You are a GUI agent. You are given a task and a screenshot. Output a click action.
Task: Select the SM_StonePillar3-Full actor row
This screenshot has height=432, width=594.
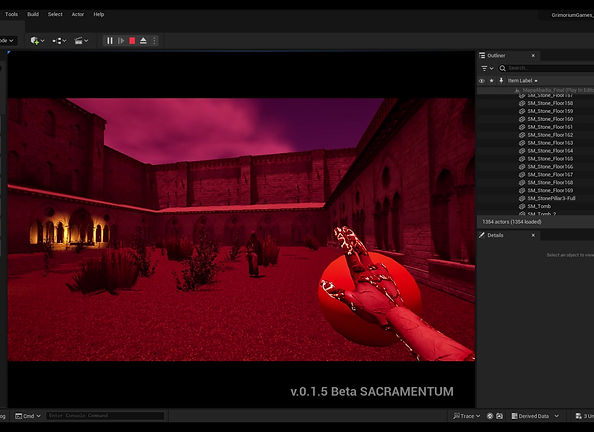pyautogui.click(x=536, y=199)
